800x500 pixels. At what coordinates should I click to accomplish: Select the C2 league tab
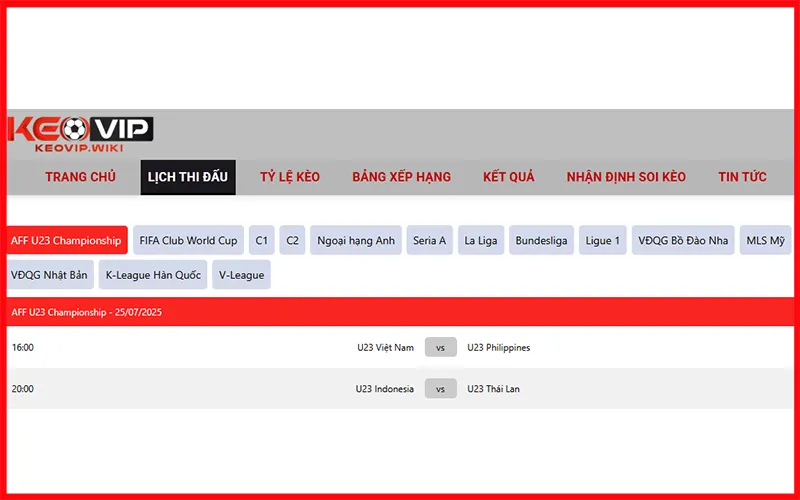coord(292,240)
